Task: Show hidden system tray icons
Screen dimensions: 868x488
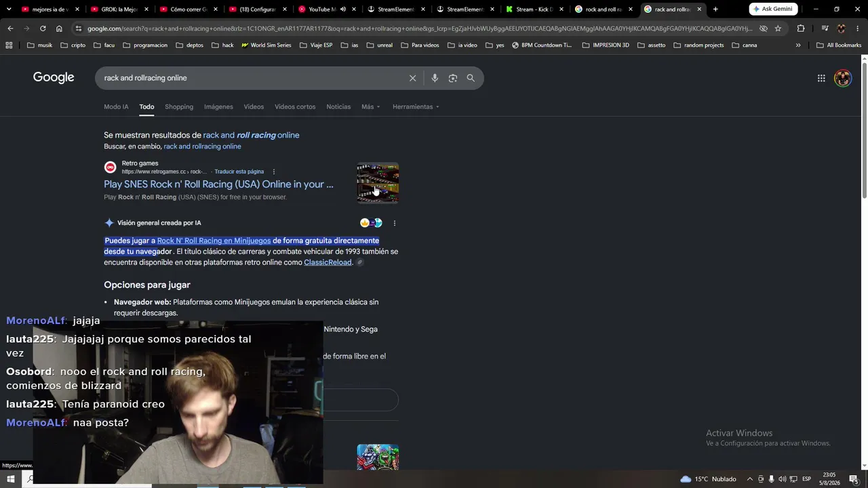Action: coord(749,479)
